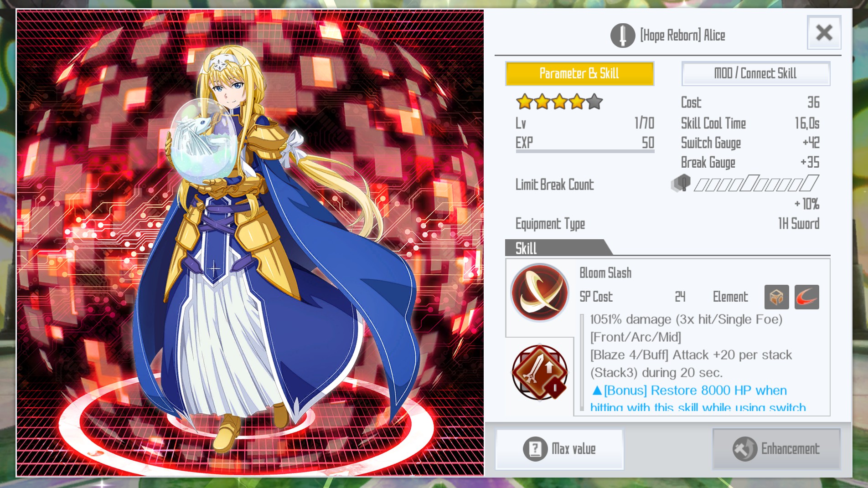Open the Max value button
The image size is (868, 488).
[559, 449]
